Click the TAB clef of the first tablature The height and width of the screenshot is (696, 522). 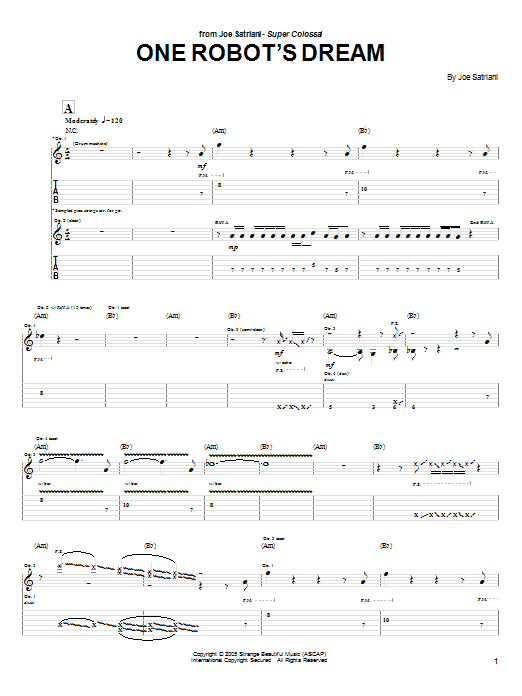[x=56, y=192]
